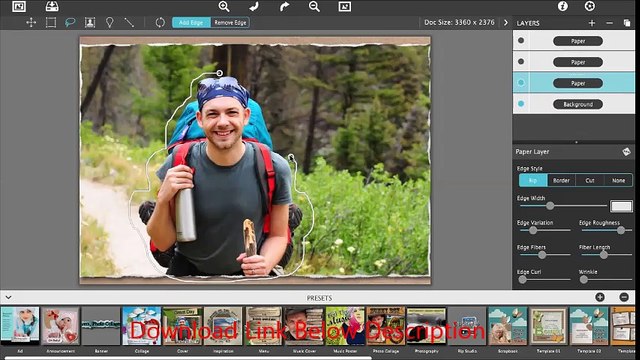Adjust the Edge Variation slider
Image resolution: width=640 pixels, height=360 pixels.
click(533, 230)
